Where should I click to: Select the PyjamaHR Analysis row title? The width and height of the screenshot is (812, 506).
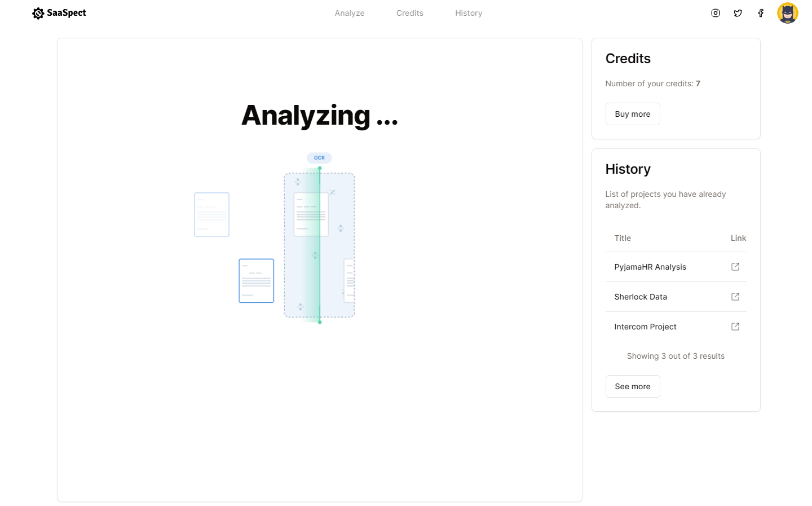650,267
